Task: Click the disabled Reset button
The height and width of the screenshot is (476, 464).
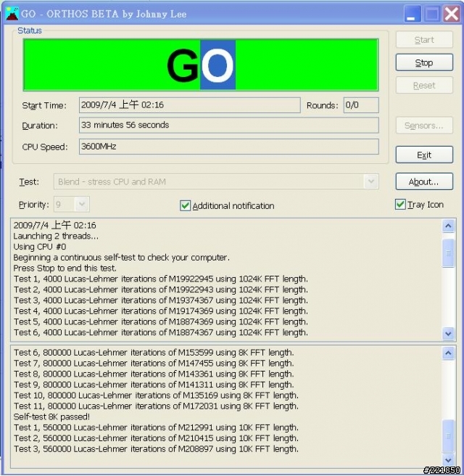Action: point(424,86)
